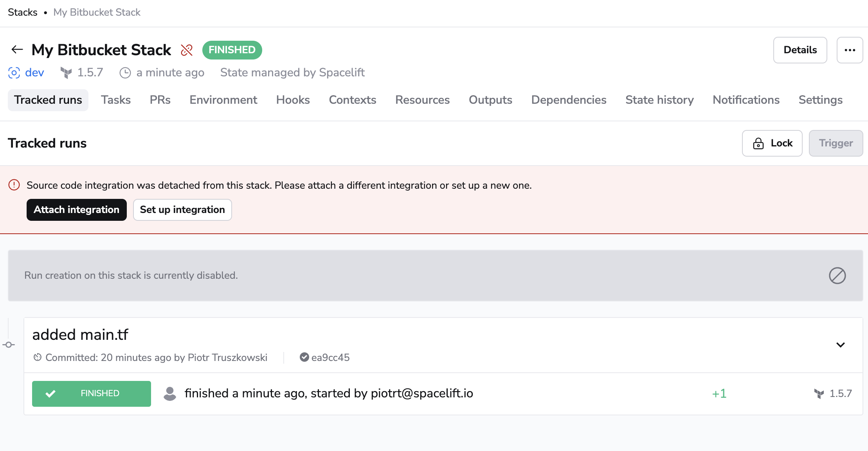The width and height of the screenshot is (868, 451).
Task: Go to State history tab
Action: (x=659, y=100)
